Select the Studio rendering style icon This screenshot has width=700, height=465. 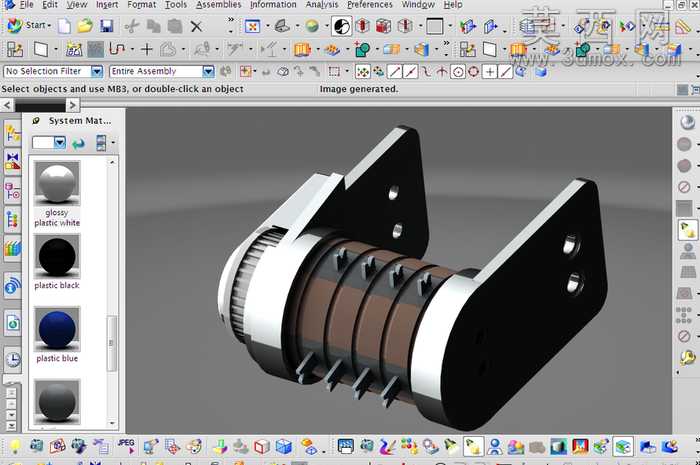[x=341, y=26]
